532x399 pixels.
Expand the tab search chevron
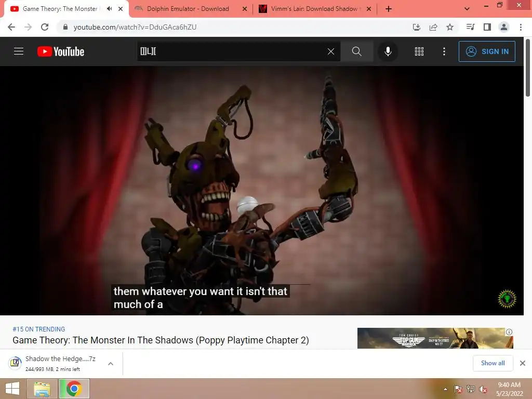(467, 9)
